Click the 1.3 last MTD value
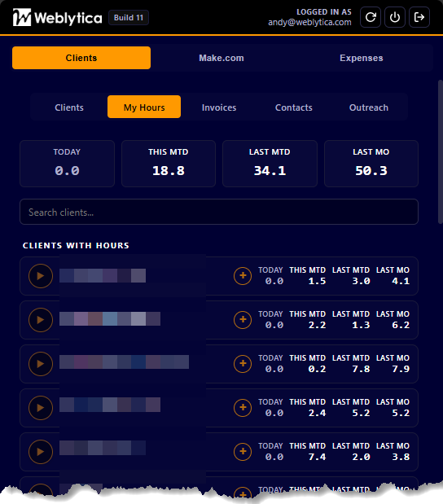The image size is (443, 504). [361, 325]
